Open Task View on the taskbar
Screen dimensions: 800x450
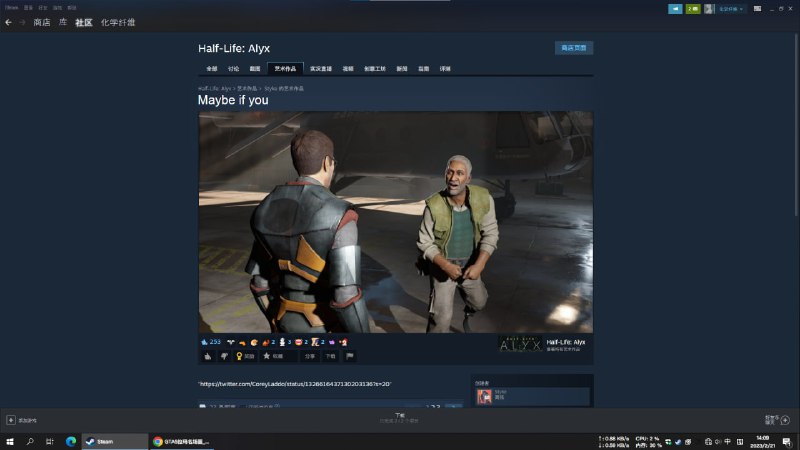tap(49, 441)
